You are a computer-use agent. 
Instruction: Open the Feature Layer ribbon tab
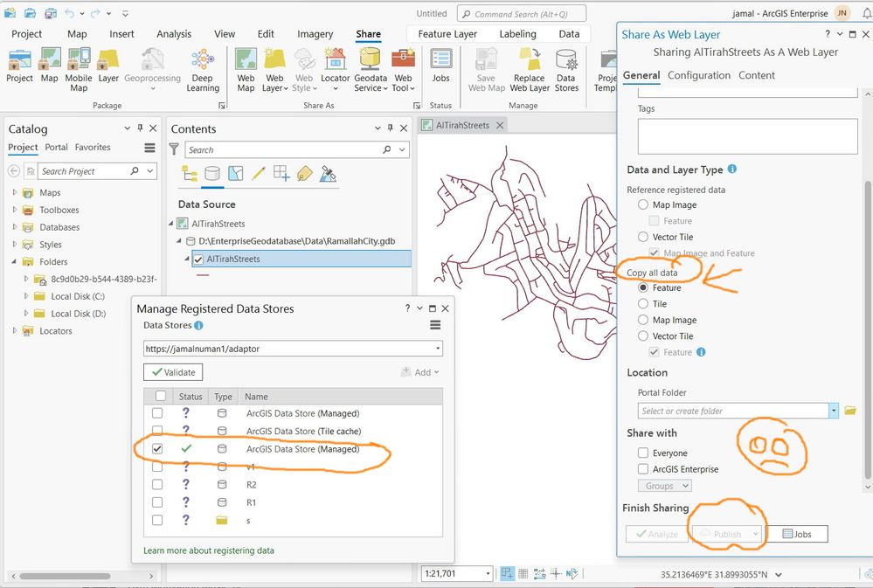tap(447, 34)
